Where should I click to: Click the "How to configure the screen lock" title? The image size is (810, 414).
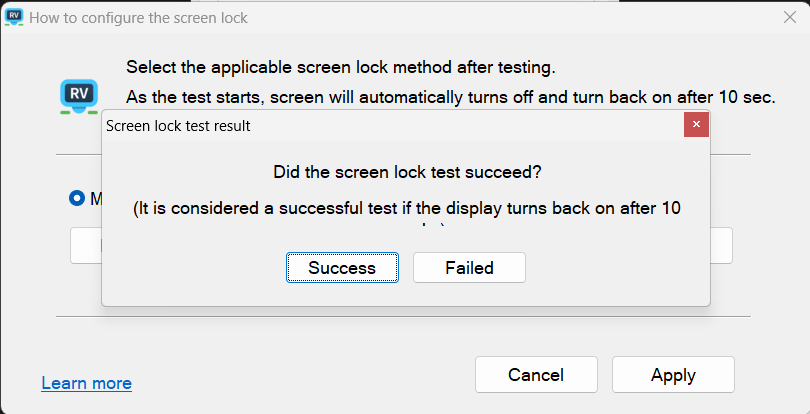pos(139,18)
